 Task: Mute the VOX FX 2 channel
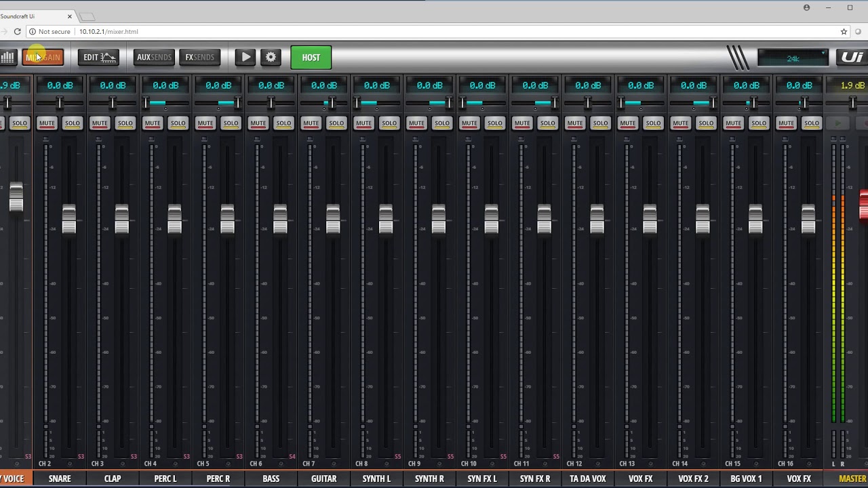(x=682, y=123)
